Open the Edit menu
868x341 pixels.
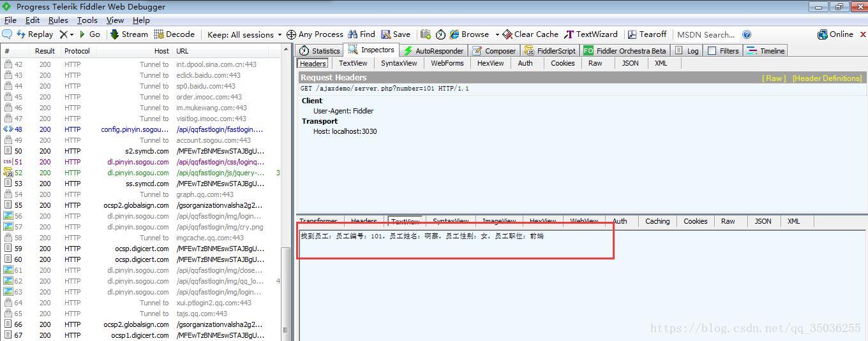[x=33, y=20]
